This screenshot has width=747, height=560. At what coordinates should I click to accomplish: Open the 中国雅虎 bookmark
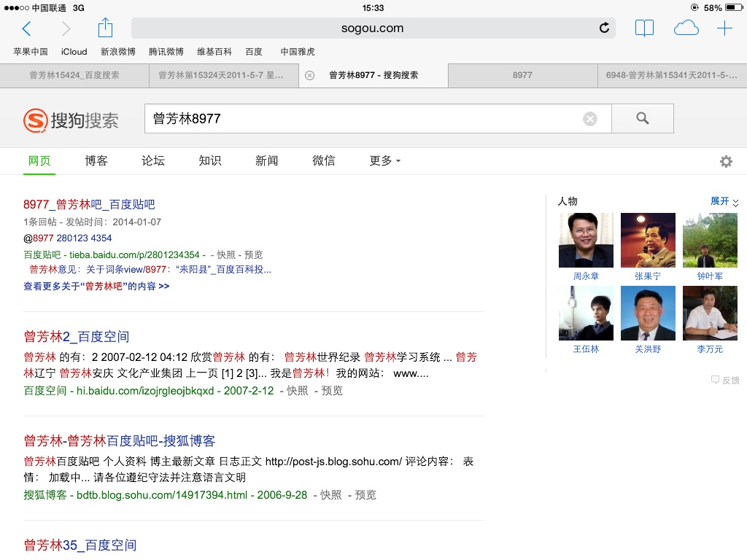pos(298,52)
